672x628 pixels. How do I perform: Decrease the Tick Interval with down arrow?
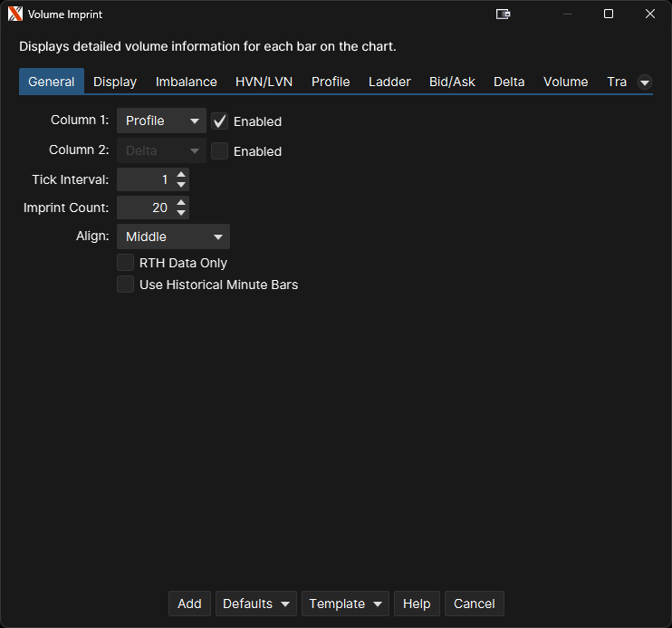[182, 185]
